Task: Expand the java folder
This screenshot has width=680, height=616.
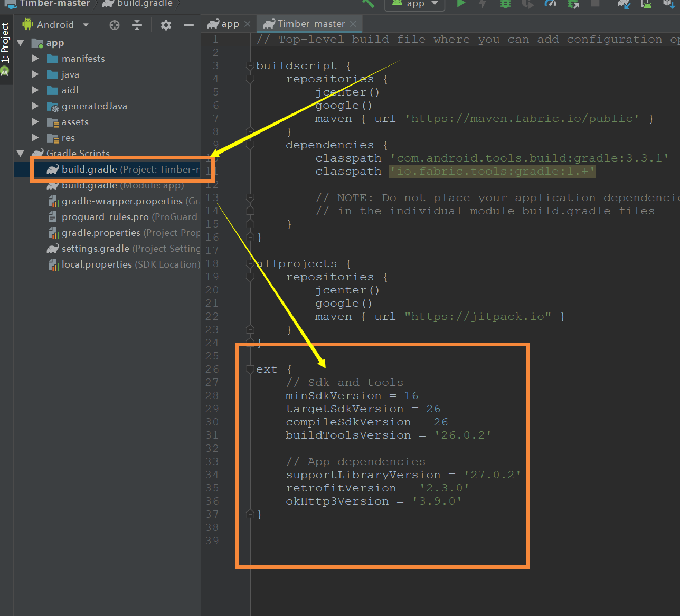Action: coord(35,74)
